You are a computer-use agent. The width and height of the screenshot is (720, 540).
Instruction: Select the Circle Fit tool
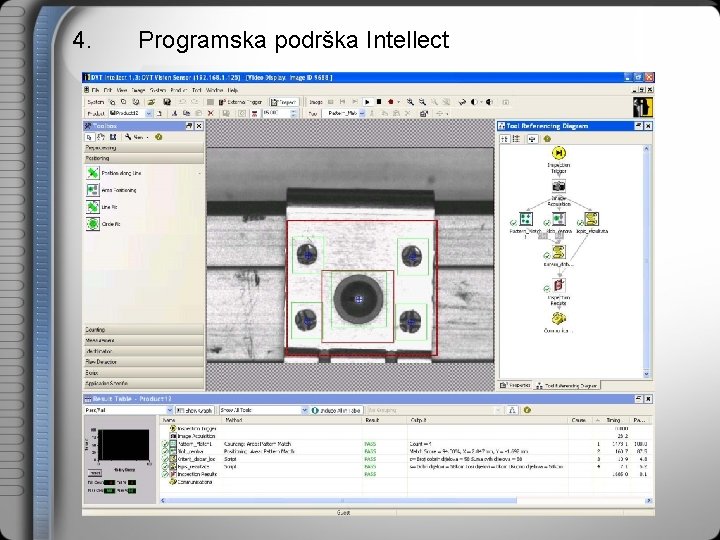pyautogui.click(x=104, y=224)
